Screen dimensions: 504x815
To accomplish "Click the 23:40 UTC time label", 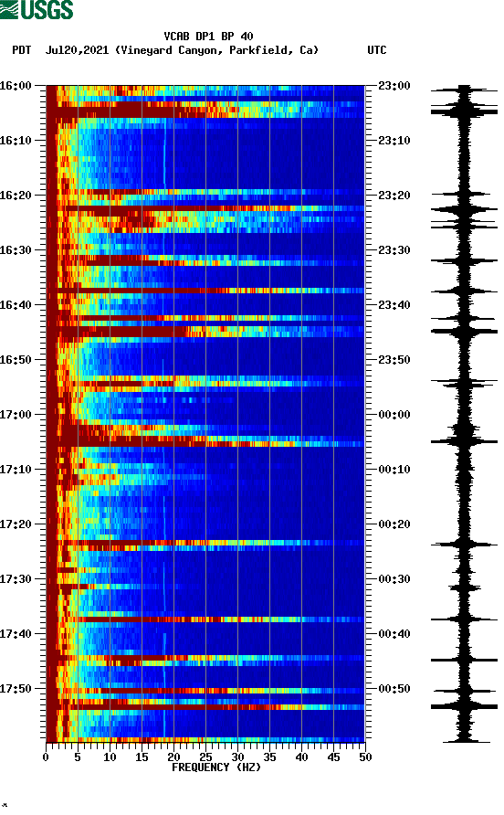I will 394,305.
